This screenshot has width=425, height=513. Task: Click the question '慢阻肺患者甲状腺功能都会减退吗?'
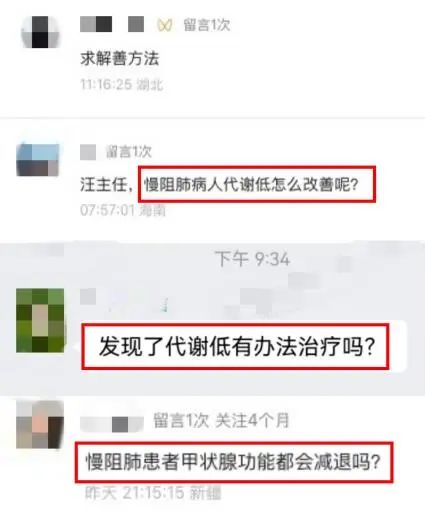[233, 462]
